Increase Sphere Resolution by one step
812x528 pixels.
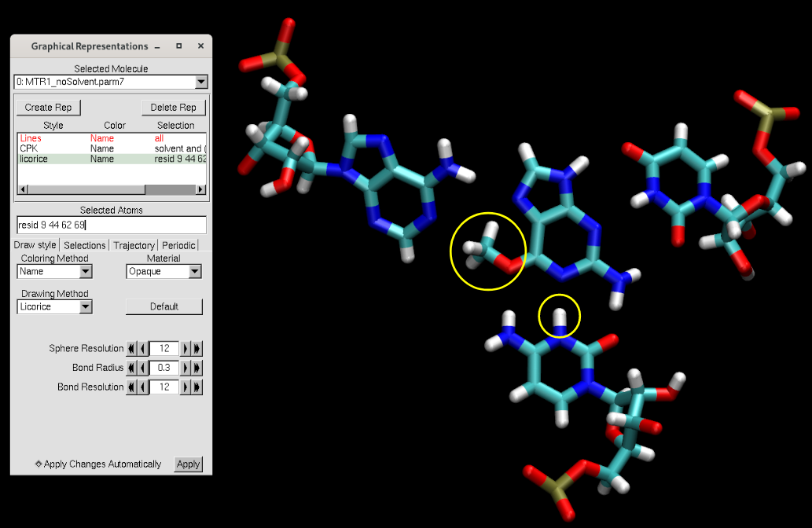(186, 348)
